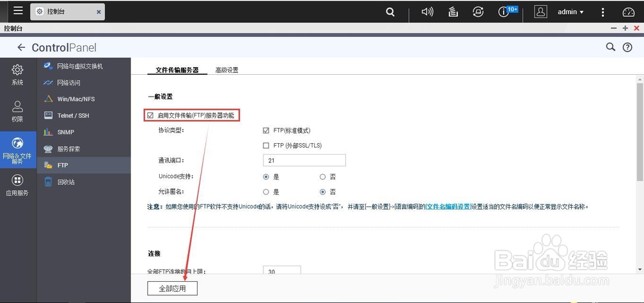Open SNMP settings

coord(84,132)
